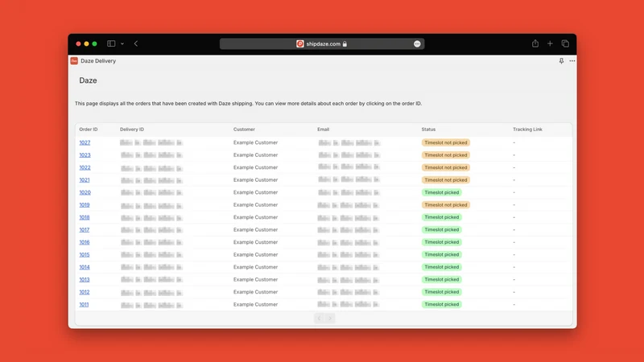The width and height of the screenshot is (644, 362).
Task: Click the Timeslot picked badge for order 1020
Action: [x=441, y=192]
